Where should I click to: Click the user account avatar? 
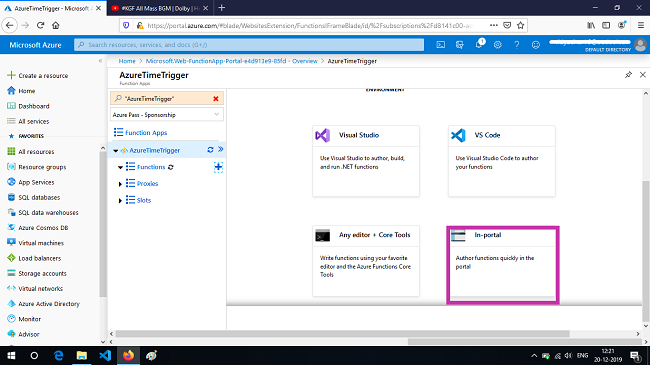(640, 44)
